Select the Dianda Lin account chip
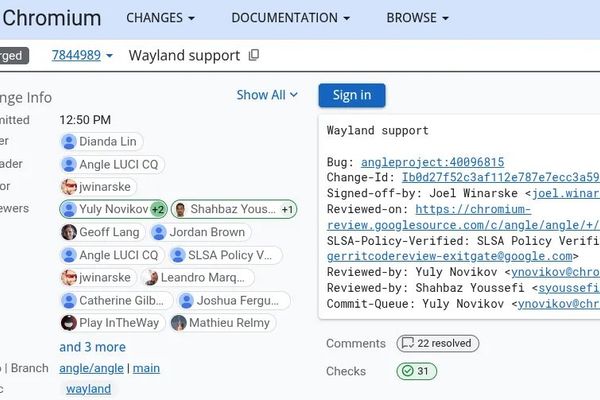This screenshot has width=600, height=400. [x=101, y=142]
